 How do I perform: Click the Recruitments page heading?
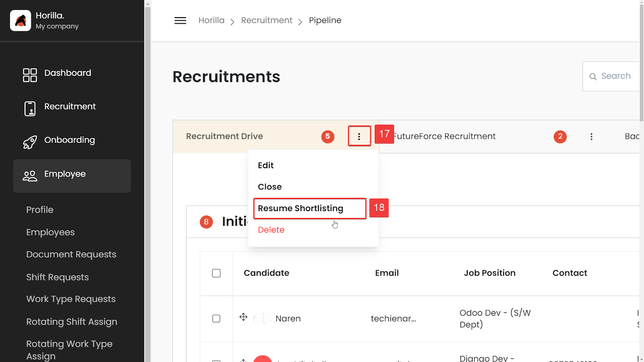pyautogui.click(x=226, y=77)
